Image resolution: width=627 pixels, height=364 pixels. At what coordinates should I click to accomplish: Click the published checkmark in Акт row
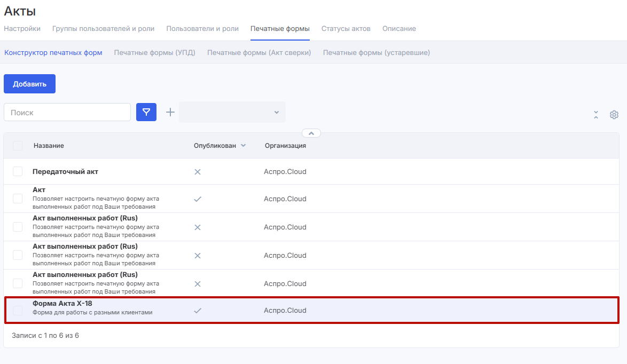[x=197, y=199]
